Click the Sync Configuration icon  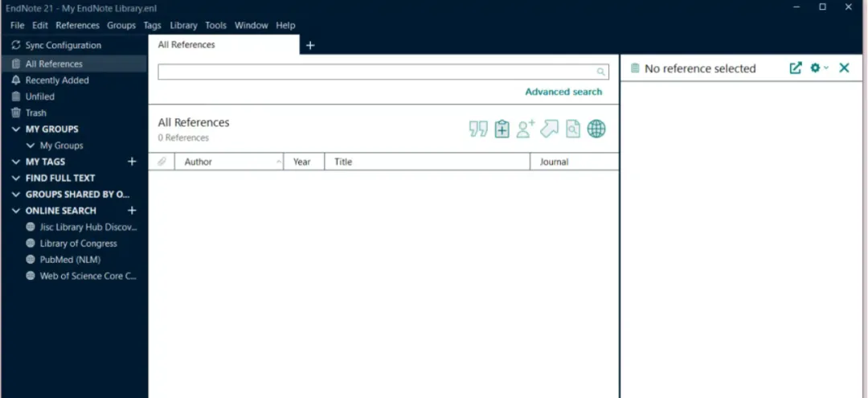pos(15,45)
